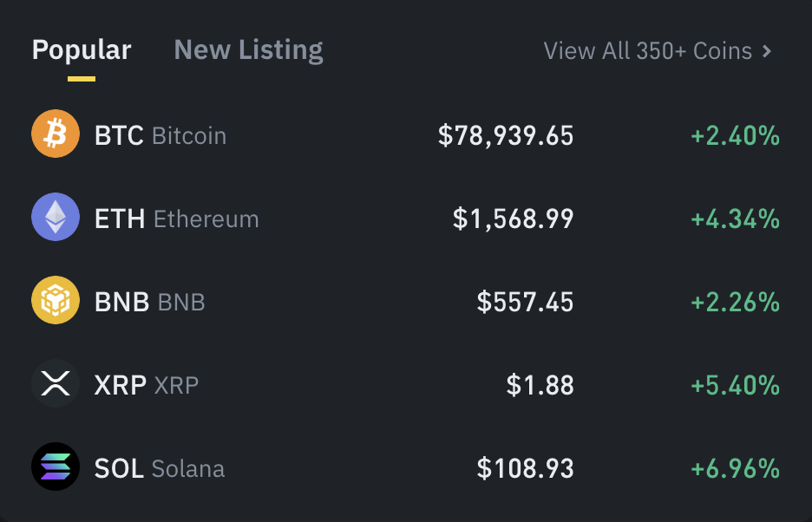Click Bitcoin's +2.40% change value
The width and height of the screenshot is (812, 522).
(736, 135)
